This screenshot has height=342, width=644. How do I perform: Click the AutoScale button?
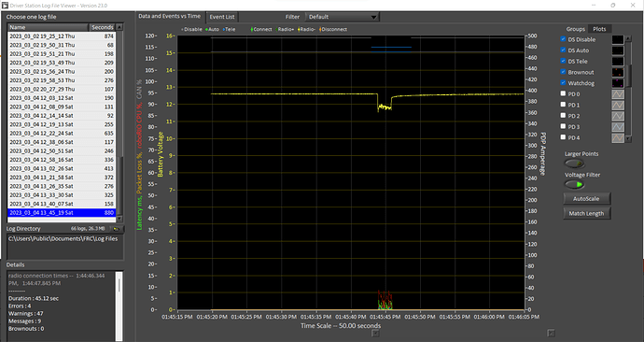coord(586,199)
